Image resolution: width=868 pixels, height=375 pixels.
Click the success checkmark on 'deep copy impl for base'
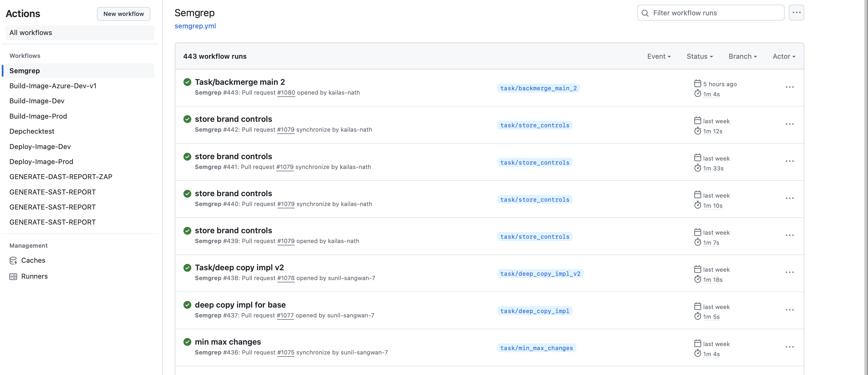pyautogui.click(x=187, y=305)
